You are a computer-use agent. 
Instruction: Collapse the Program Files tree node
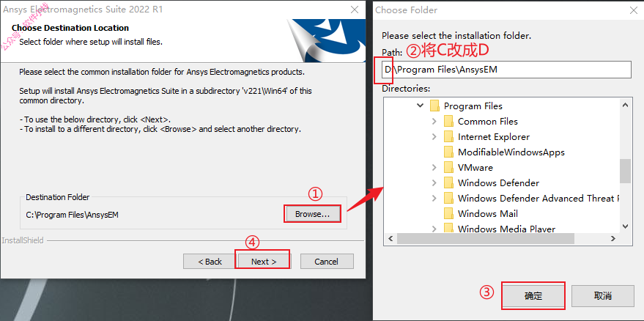[x=420, y=106]
